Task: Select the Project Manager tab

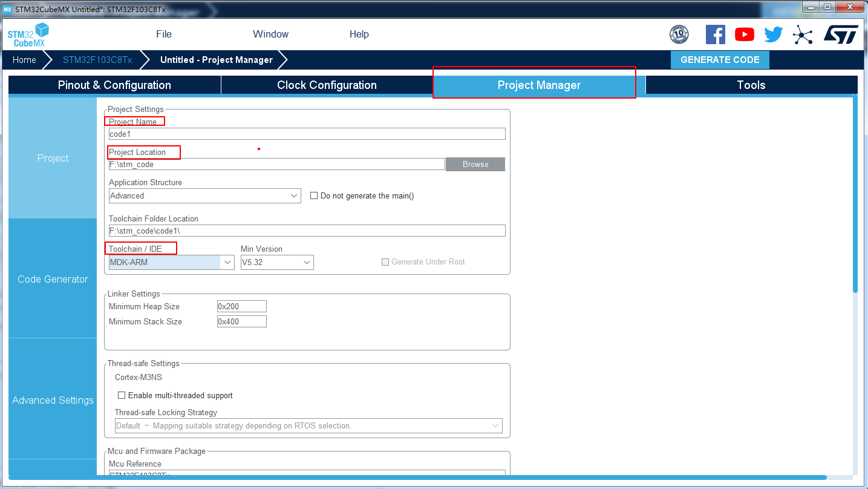Action: 539,85
